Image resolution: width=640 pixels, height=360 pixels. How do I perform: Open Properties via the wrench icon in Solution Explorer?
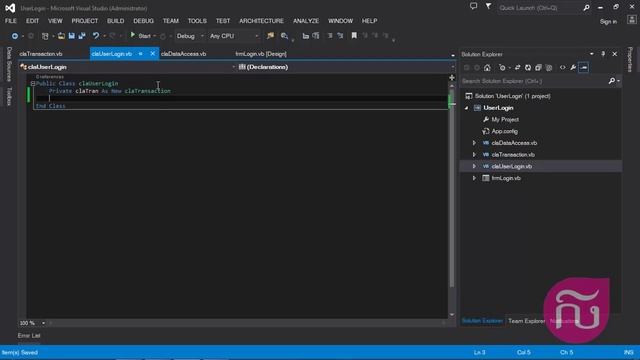[573, 68]
